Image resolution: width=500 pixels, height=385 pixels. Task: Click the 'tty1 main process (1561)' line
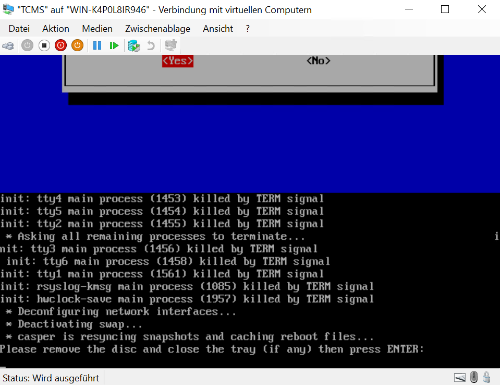pyautogui.click(x=162, y=274)
